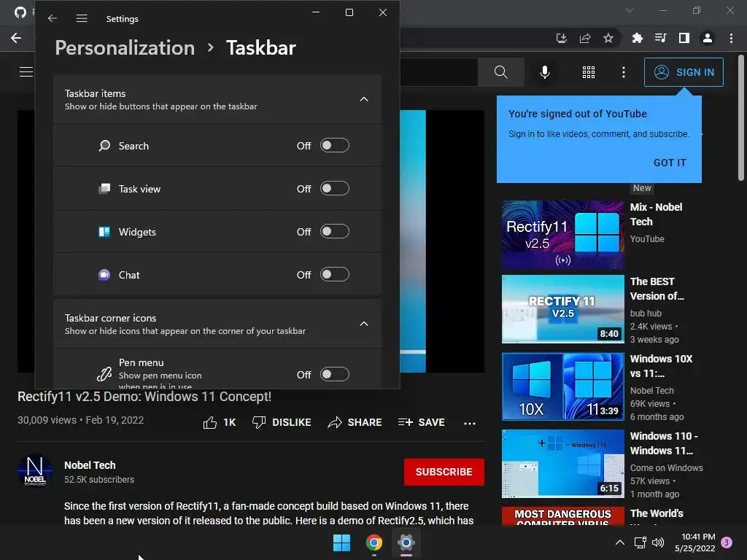Open the Chrome tab search dropdown arrow
This screenshot has width=747, height=560.
tap(630, 10)
